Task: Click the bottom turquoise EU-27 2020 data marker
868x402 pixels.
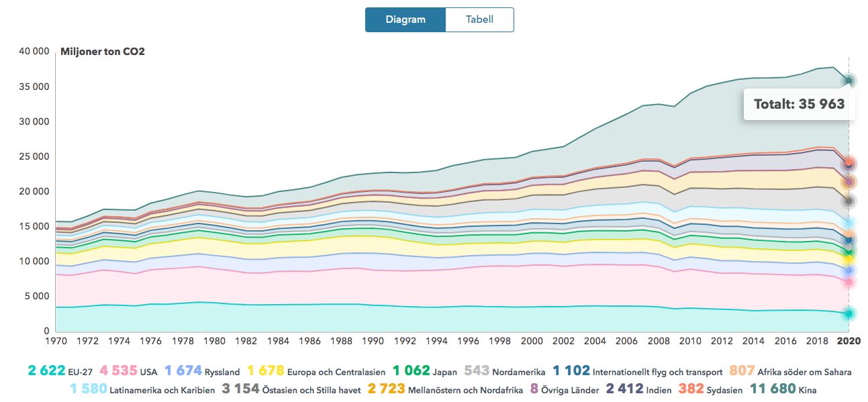Action: pos(849,313)
